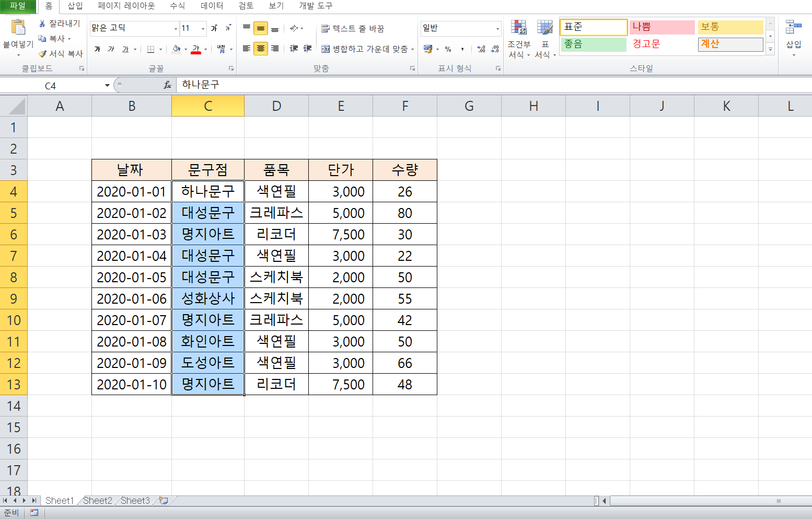Click Cut (잘라내기) scissors button
The image size is (812, 519).
click(x=59, y=24)
